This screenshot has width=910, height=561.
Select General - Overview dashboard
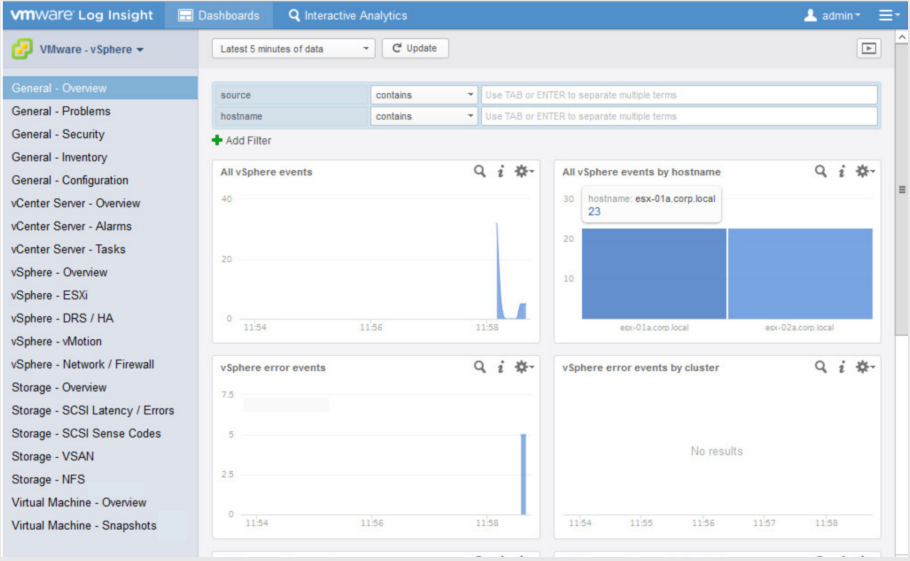[x=100, y=88]
